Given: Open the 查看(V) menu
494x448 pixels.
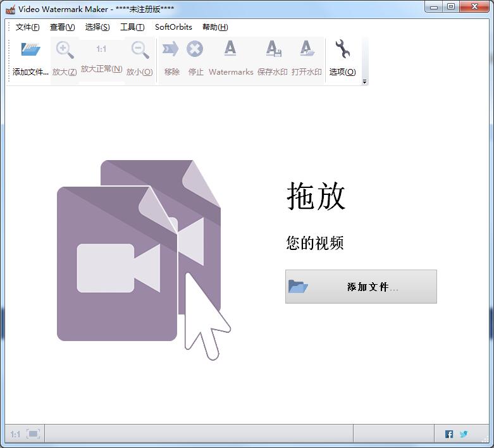Looking at the screenshot, I should (62, 27).
